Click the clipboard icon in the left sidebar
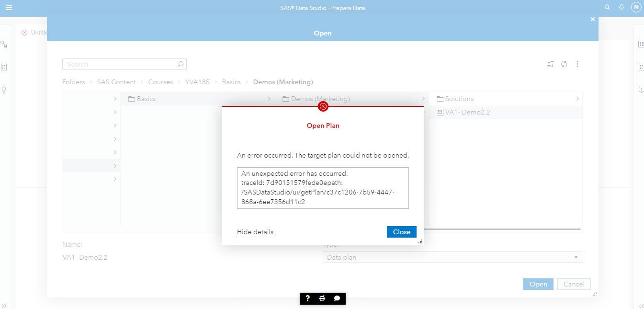The image size is (644, 309). pyautogui.click(x=4, y=67)
